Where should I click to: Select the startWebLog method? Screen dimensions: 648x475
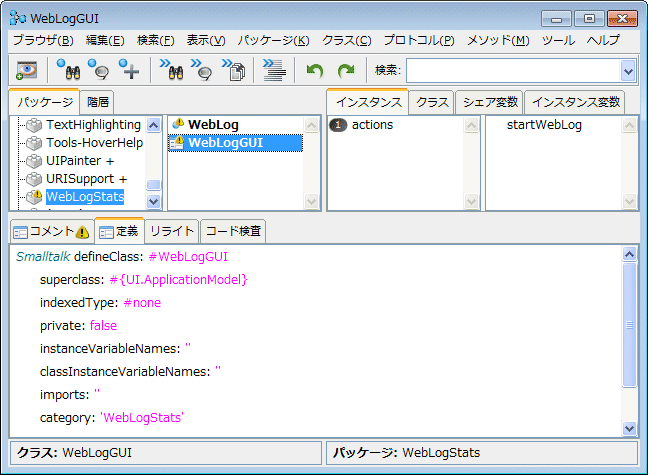[544, 125]
